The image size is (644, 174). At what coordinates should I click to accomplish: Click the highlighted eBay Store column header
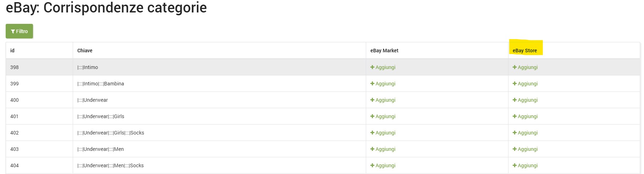525,51
